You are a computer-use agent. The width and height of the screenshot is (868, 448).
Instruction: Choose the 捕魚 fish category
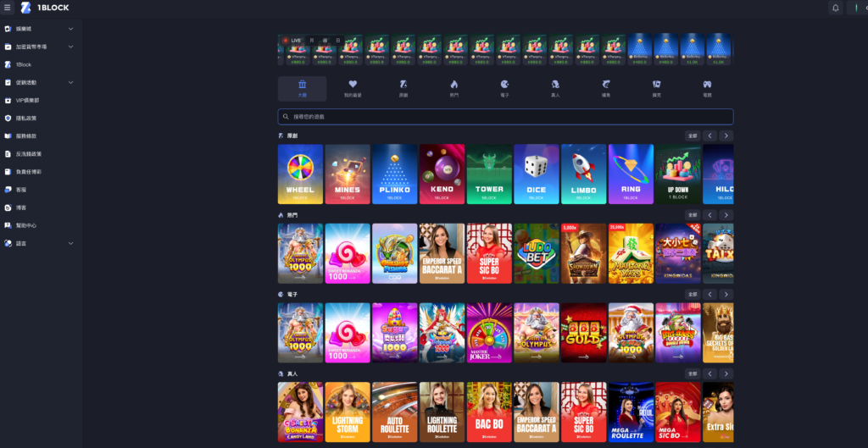(x=605, y=88)
